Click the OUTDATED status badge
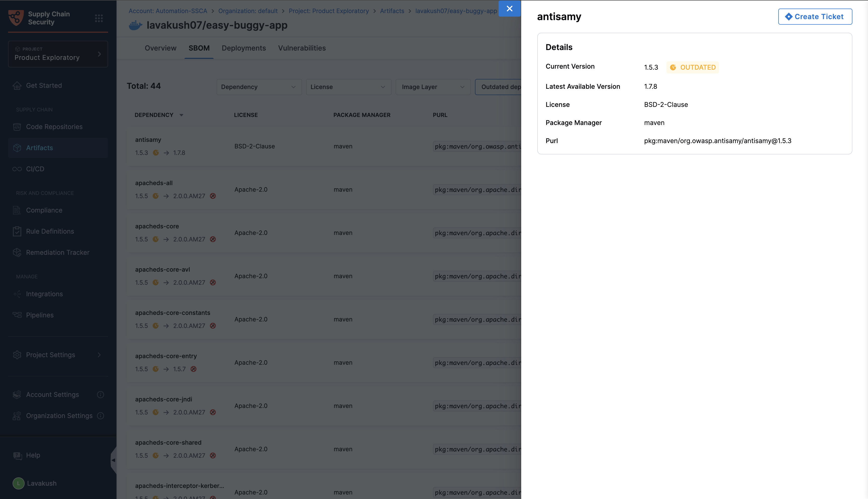This screenshot has height=499, width=868. click(693, 67)
